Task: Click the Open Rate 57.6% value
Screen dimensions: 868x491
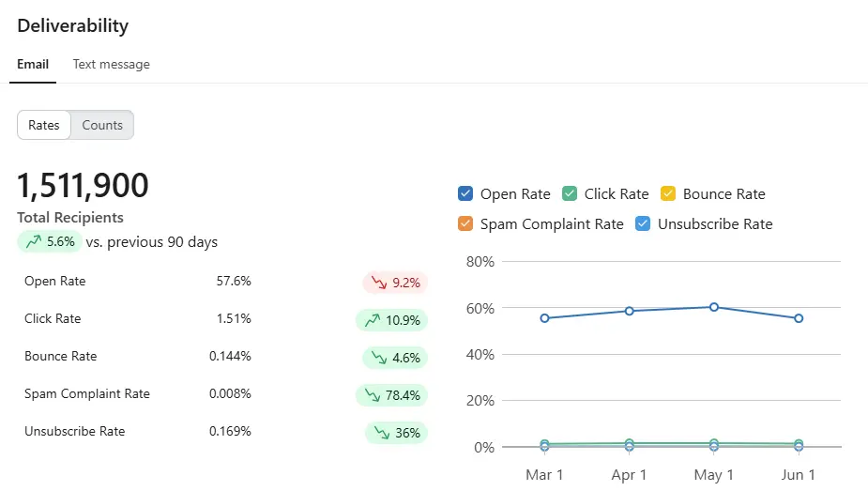Action: 234,282
